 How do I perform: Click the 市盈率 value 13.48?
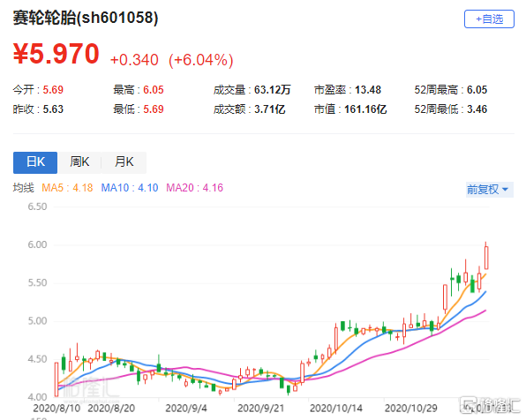click(x=368, y=90)
